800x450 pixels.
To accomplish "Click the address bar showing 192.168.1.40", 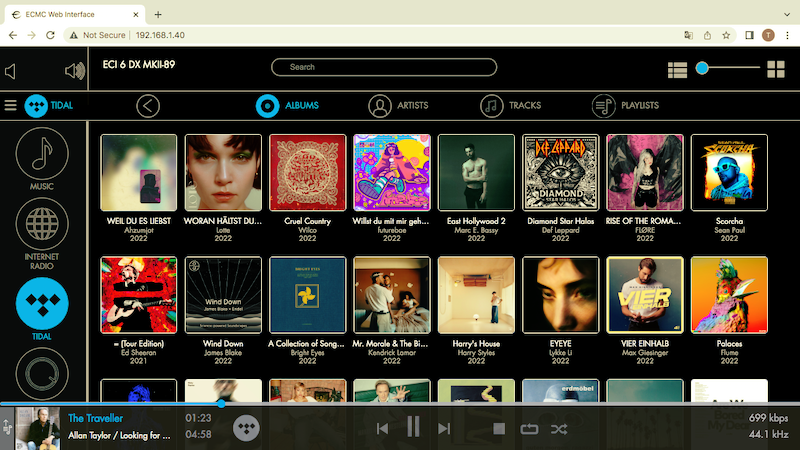I will point(160,35).
